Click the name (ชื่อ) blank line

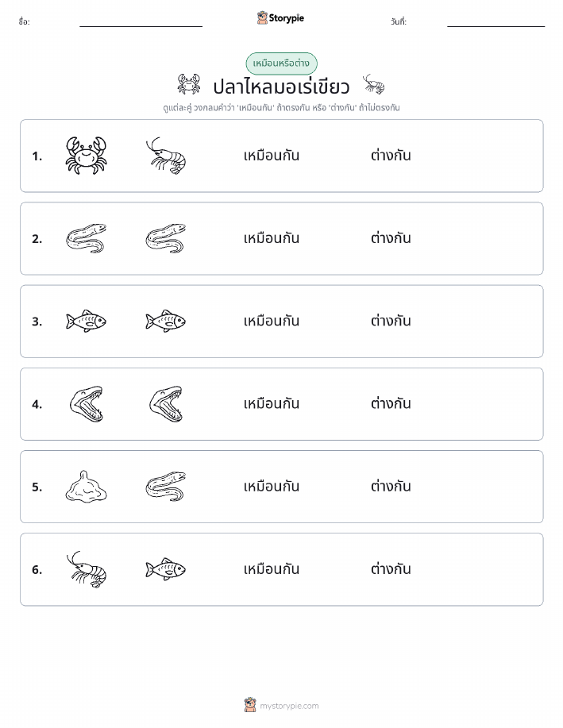141,26
